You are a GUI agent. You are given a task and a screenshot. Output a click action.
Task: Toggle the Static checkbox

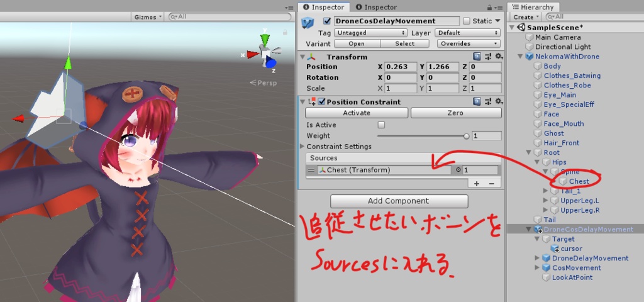coord(466,21)
